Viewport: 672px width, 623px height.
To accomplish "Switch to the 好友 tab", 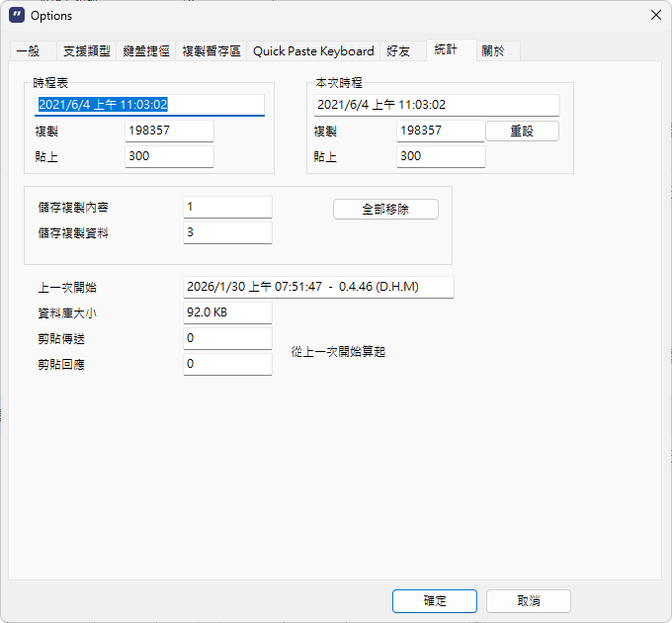I will click(400, 50).
